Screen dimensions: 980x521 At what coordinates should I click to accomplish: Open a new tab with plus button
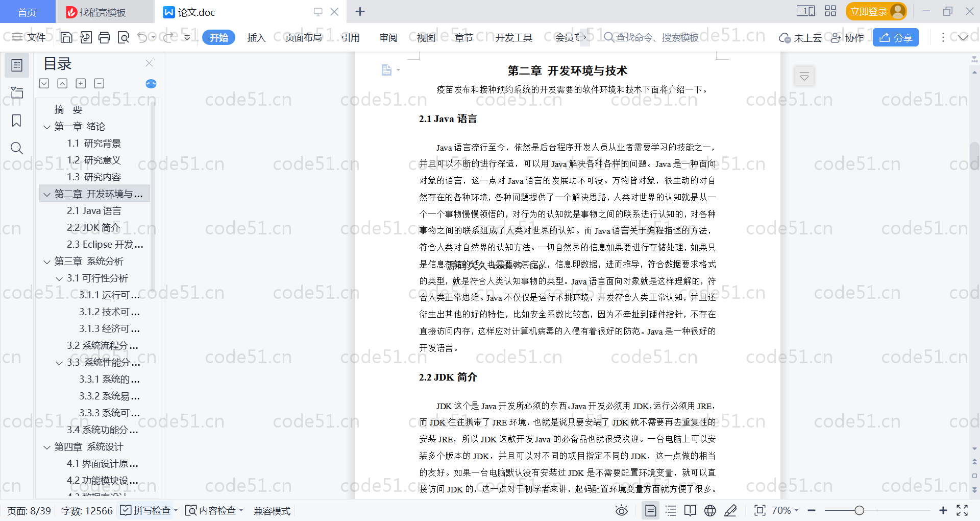360,11
